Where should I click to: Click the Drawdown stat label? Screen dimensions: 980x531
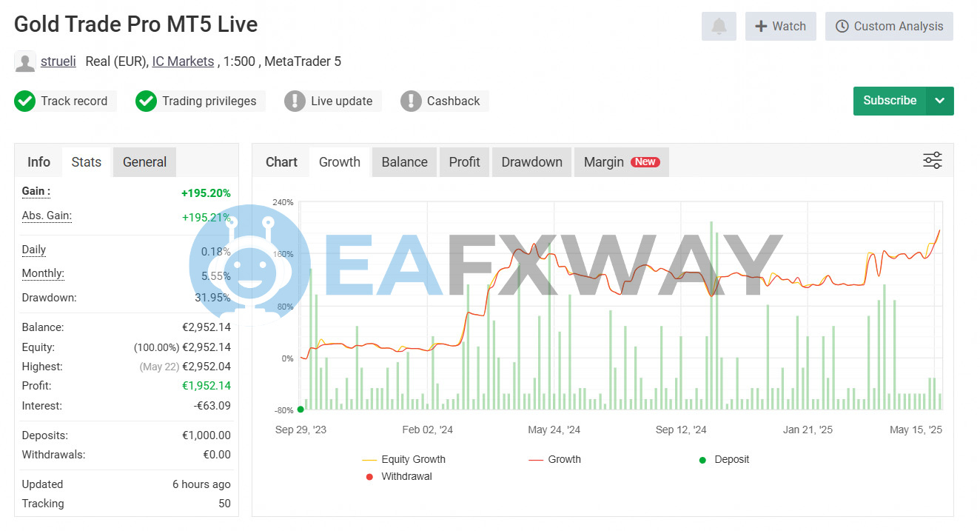click(50, 298)
